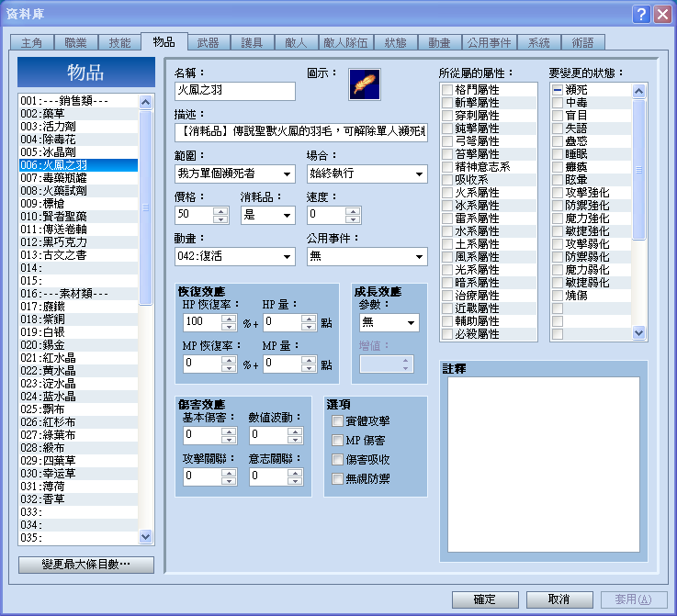Enable the 火系屬性 attribute
The height and width of the screenshot is (616, 677).
pyautogui.click(x=447, y=193)
